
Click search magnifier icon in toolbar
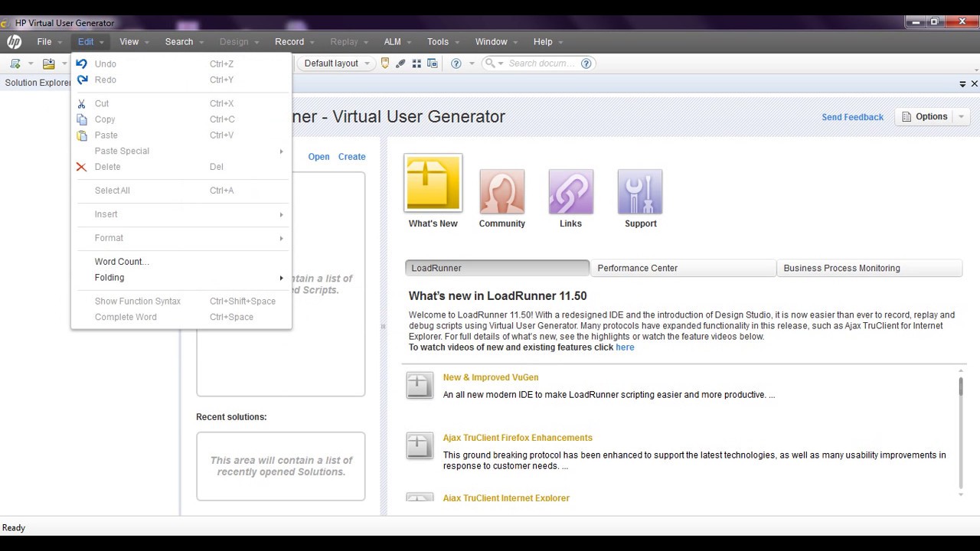(x=490, y=64)
